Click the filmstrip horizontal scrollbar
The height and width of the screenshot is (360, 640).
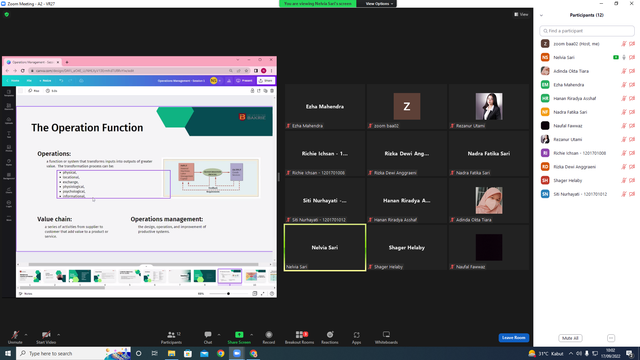(x=61, y=287)
